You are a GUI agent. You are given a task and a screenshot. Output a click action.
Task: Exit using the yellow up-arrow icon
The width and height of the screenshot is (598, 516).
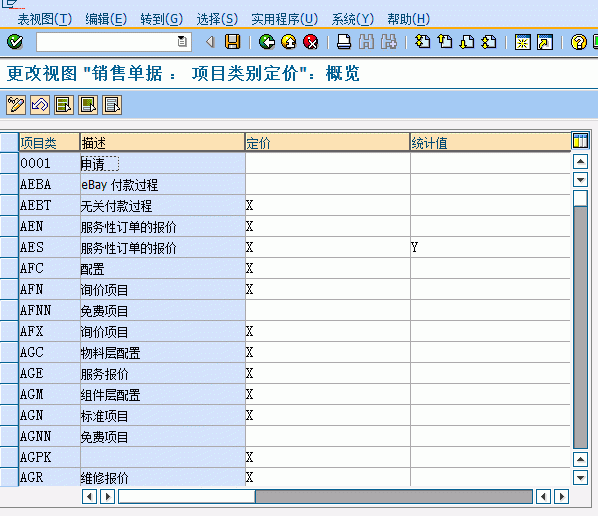click(x=289, y=42)
